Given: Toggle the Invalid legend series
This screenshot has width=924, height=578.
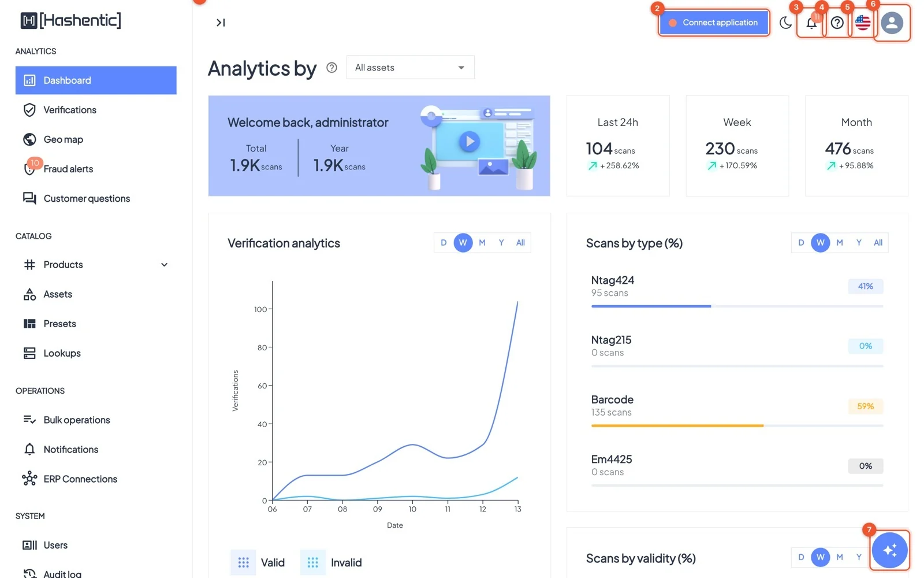Looking at the screenshot, I should (x=331, y=562).
